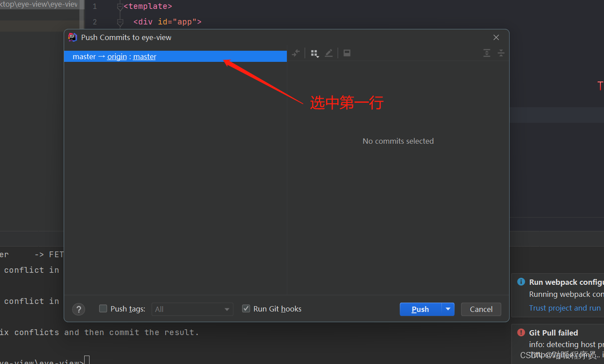Viewport: 604px width, 364px height.
Task: Click the No commits selected text
Action: click(398, 141)
